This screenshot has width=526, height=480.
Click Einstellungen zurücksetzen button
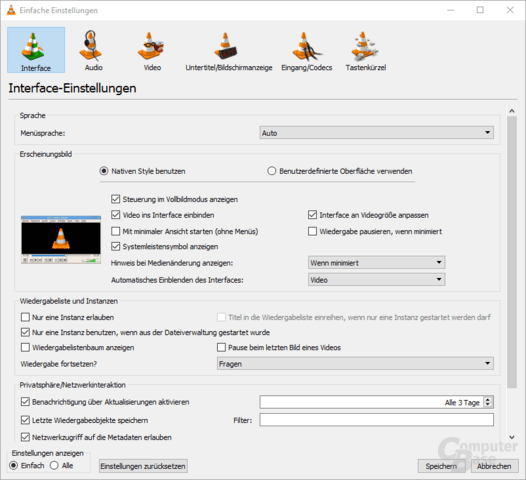[x=143, y=466]
